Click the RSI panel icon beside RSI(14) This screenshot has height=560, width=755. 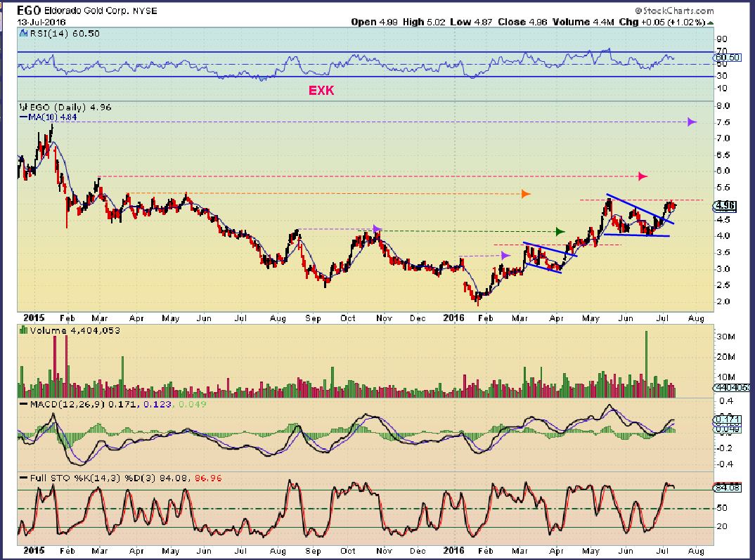[x=23, y=33]
